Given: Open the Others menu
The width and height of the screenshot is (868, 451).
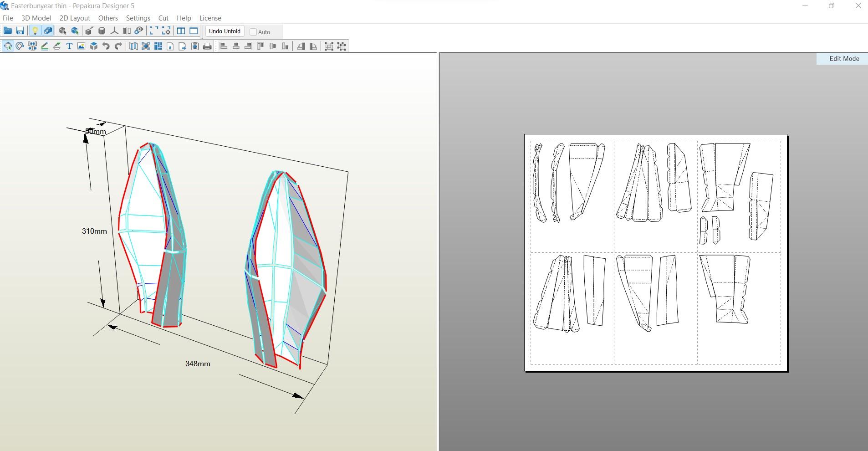Looking at the screenshot, I should [x=108, y=18].
